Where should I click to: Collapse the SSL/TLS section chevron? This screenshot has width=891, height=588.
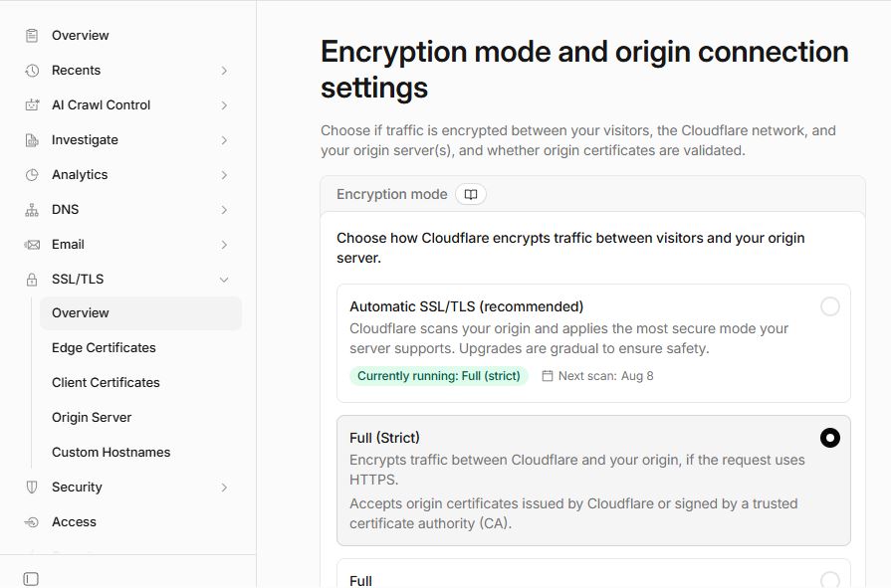point(224,280)
